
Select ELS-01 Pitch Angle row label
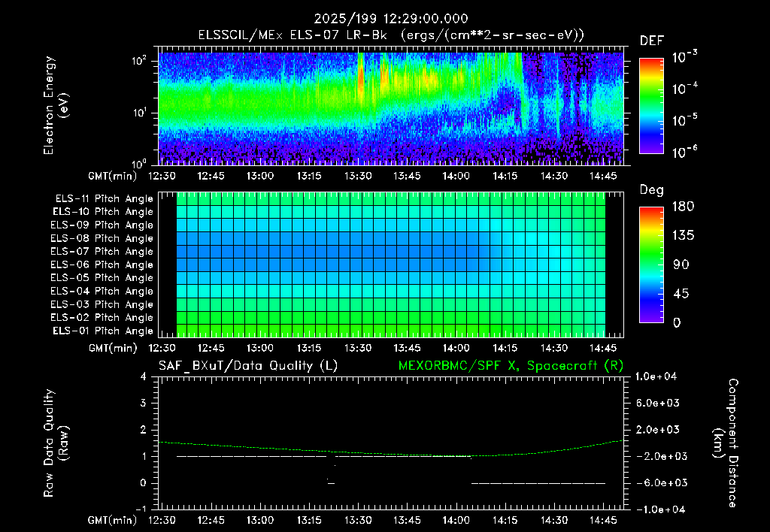coord(103,331)
